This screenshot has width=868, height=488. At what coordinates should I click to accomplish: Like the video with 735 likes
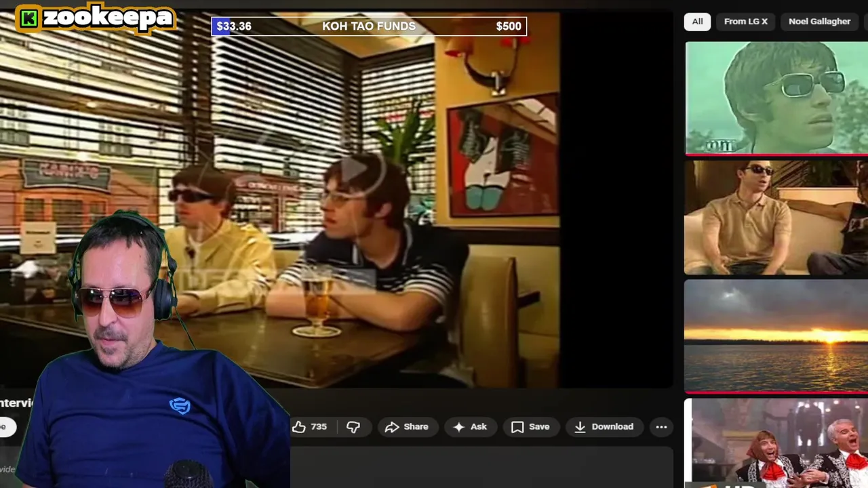(x=310, y=426)
